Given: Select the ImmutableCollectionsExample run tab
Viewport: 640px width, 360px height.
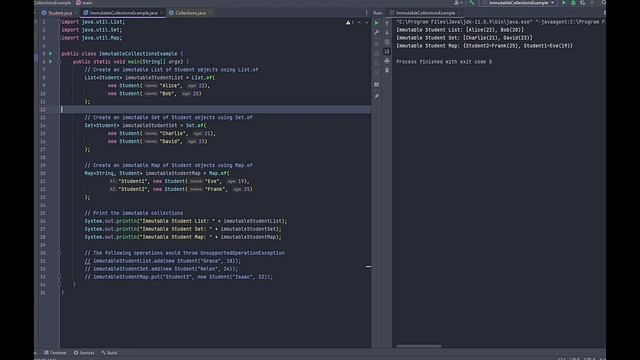Looking at the screenshot, I should [425, 13].
